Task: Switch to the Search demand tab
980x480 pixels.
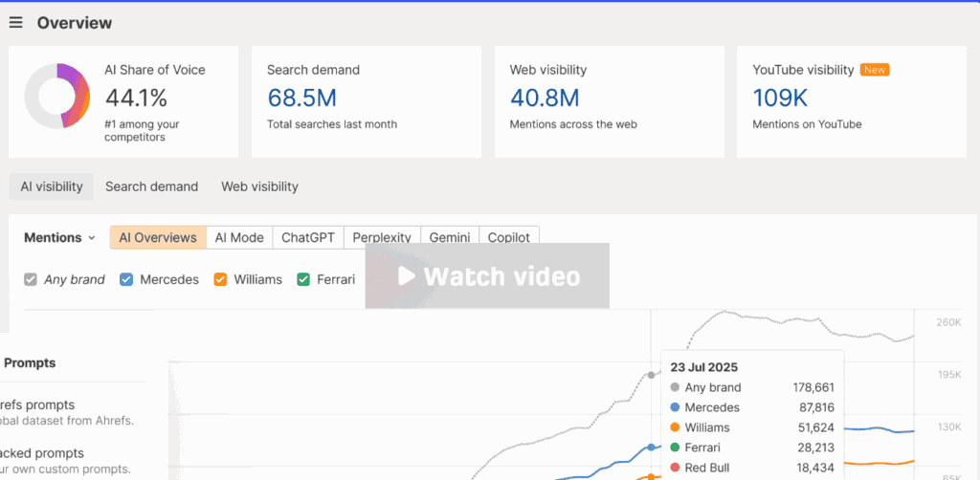Action: pyautogui.click(x=151, y=186)
